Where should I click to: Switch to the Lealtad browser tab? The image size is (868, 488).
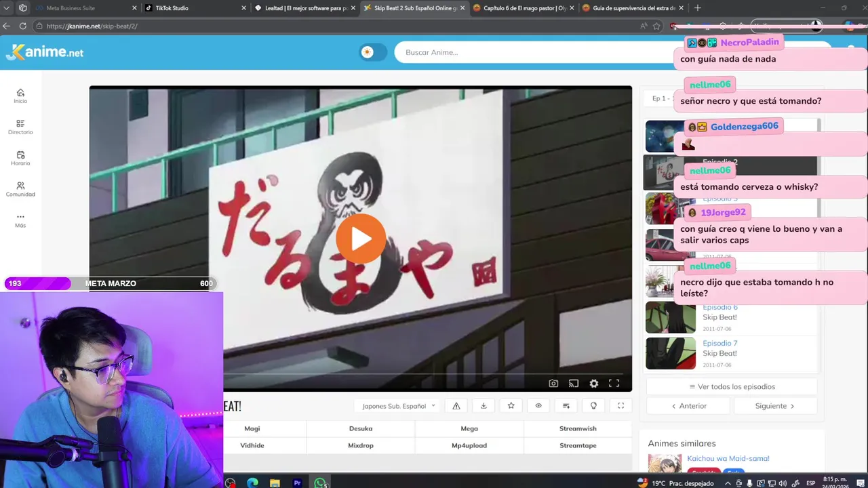tap(304, 8)
